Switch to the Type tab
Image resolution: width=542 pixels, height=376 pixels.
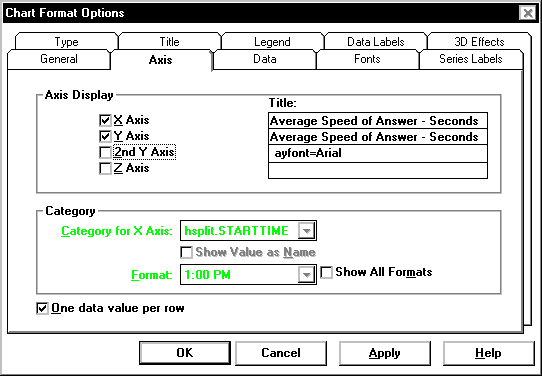[66, 41]
